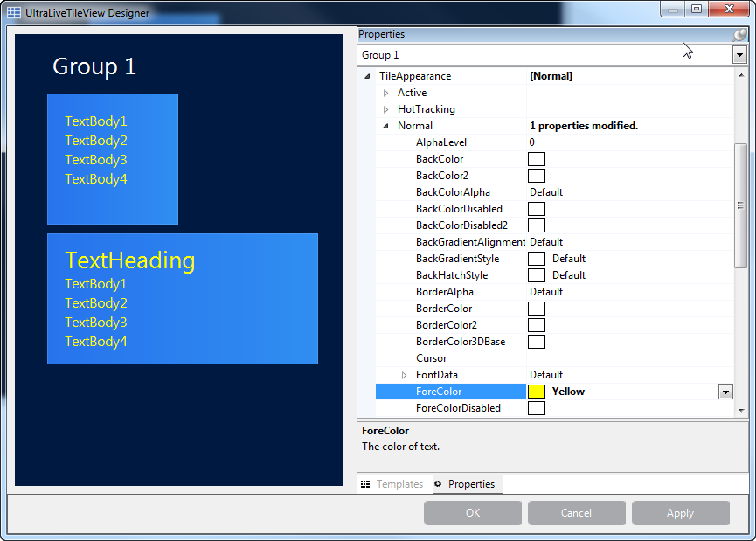
Task: Click the pin icon in Properties header
Action: 739,34
